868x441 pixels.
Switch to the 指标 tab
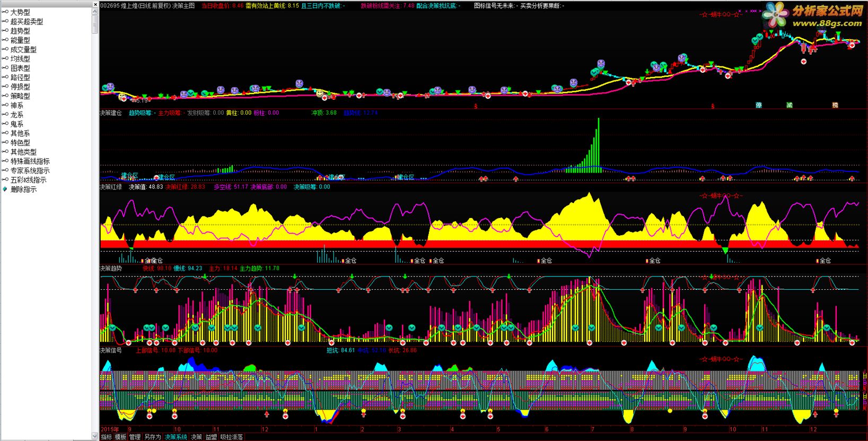tap(107, 437)
